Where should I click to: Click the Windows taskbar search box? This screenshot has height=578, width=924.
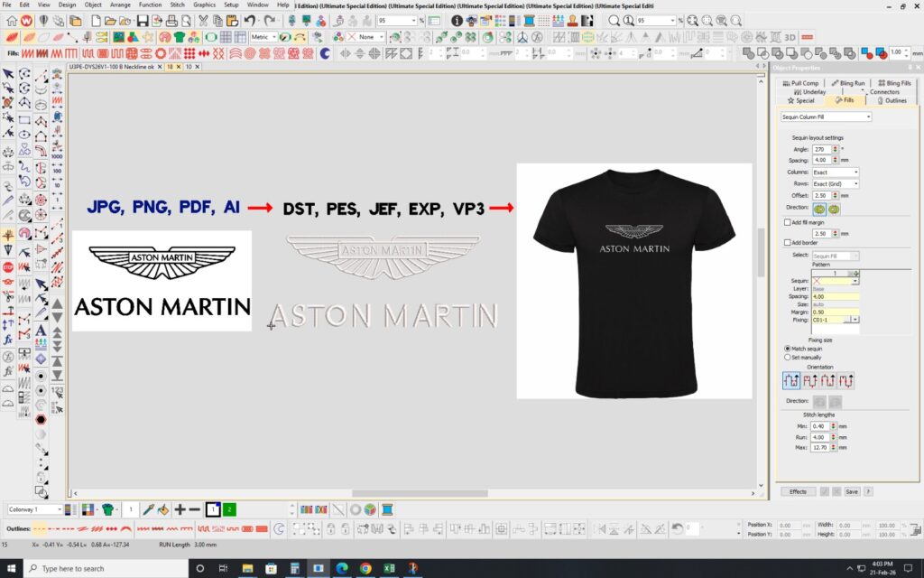105,569
